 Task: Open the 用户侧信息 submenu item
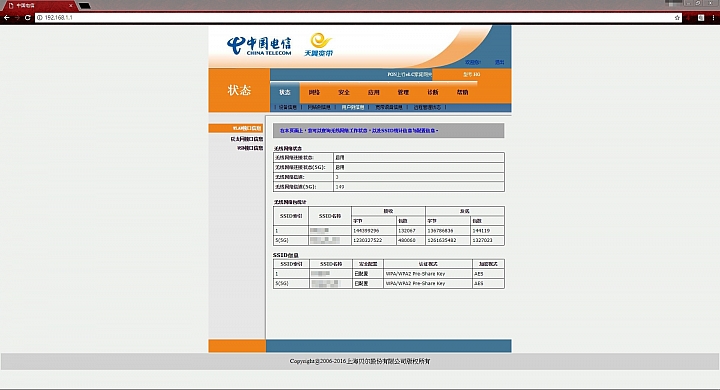tap(353, 107)
